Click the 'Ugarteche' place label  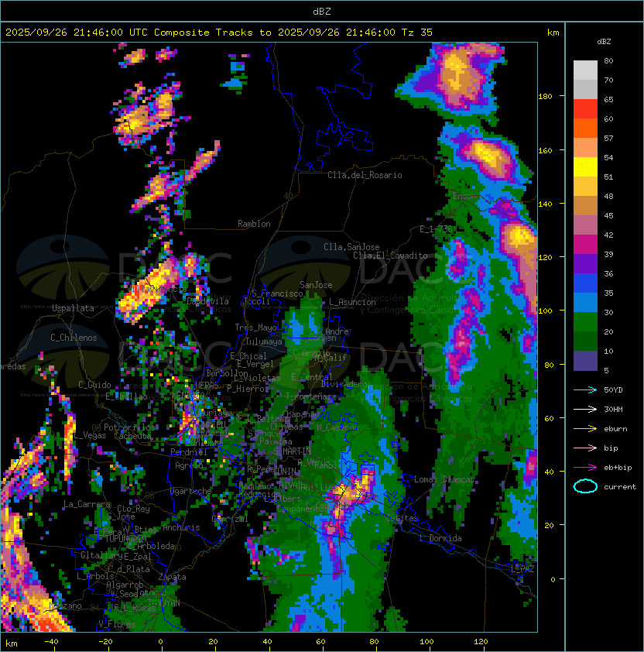(x=191, y=491)
